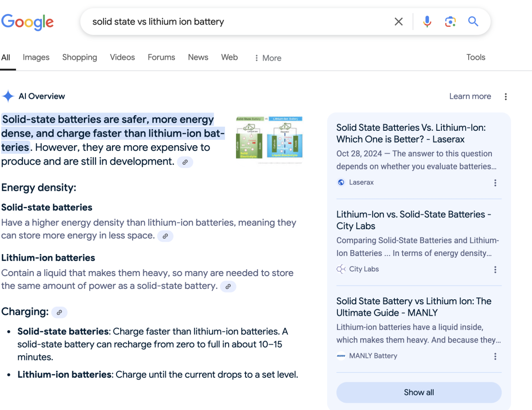The width and height of the screenshot is (532, 410).
Task: Expand the More search filters menu
Action: coord(268,58)
